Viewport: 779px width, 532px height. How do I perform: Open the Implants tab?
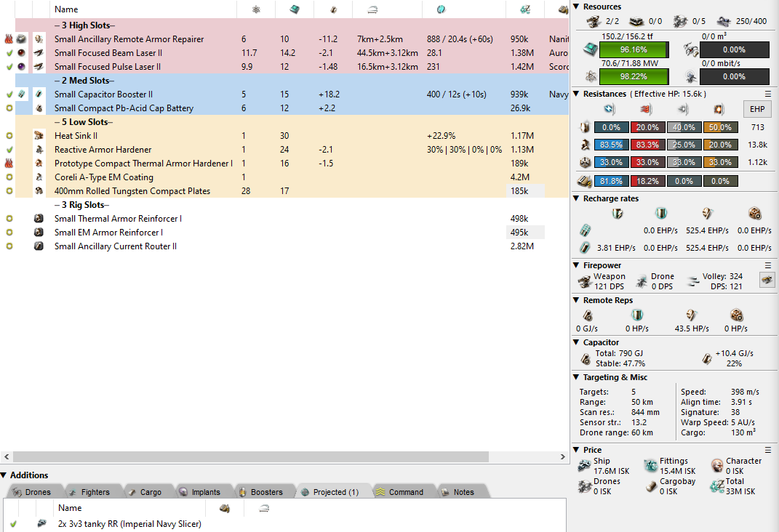click(199, 492)
